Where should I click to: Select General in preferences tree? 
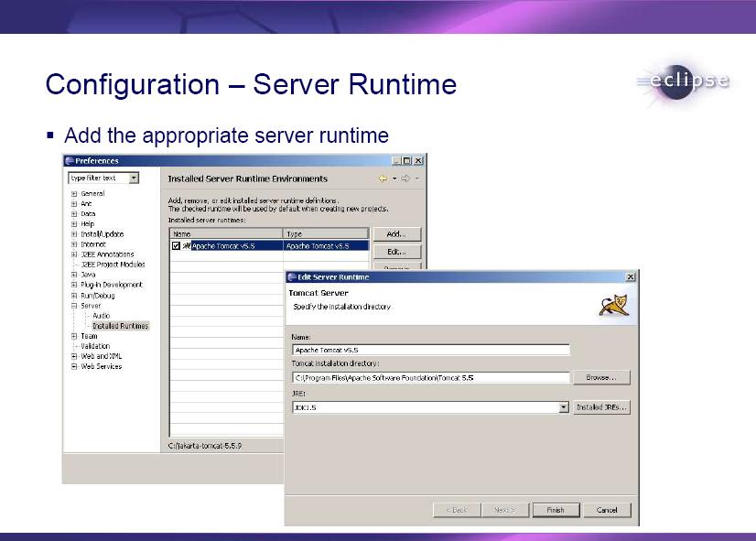[x=92, y=194]
